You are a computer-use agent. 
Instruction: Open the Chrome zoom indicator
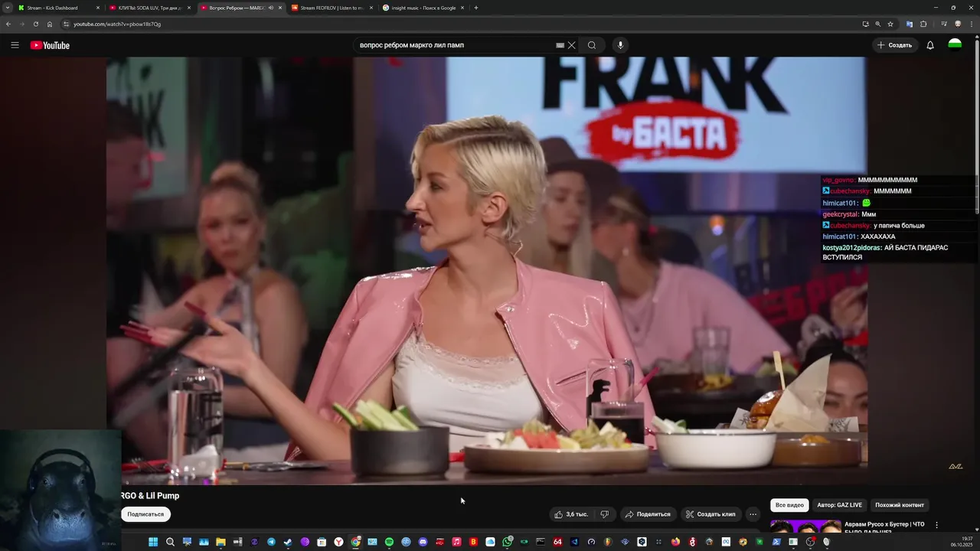coord(877,24)
